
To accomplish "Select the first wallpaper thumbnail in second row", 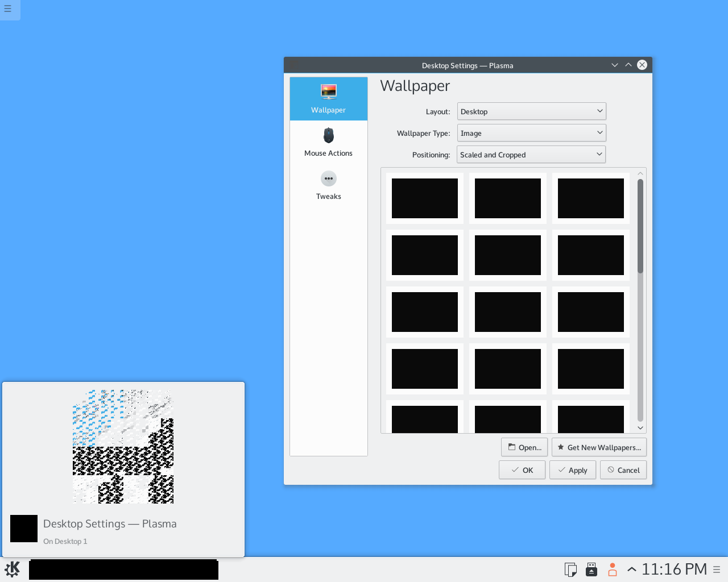I will pyautogui.click(x=425, y=255).
